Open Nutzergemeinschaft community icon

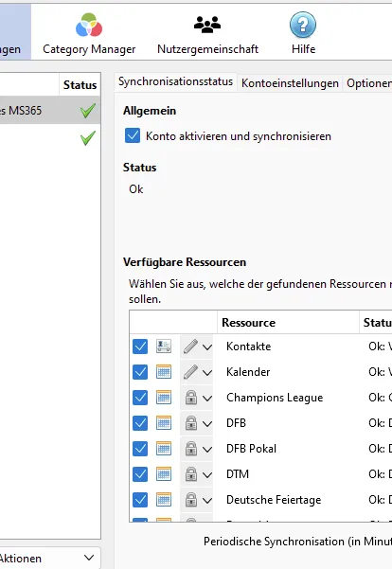[x=207, y=25]
